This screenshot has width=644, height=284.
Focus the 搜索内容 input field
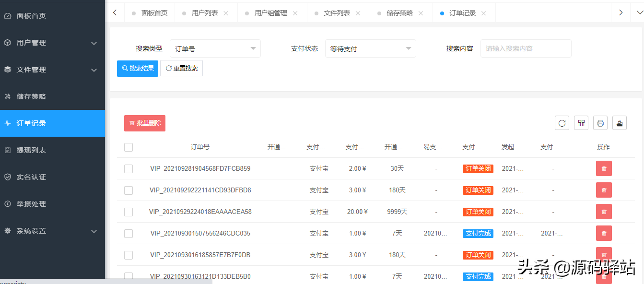pyautogui.click(x=526, y=48)
